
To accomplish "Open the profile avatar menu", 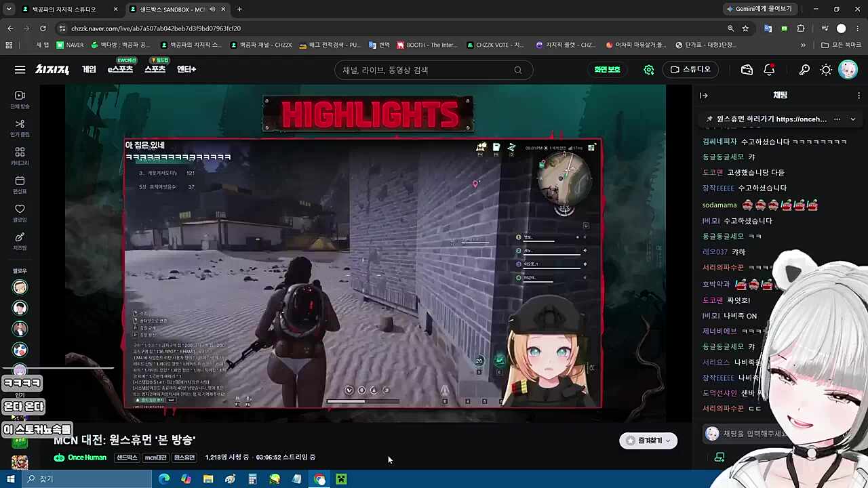I will click(848, 70).
